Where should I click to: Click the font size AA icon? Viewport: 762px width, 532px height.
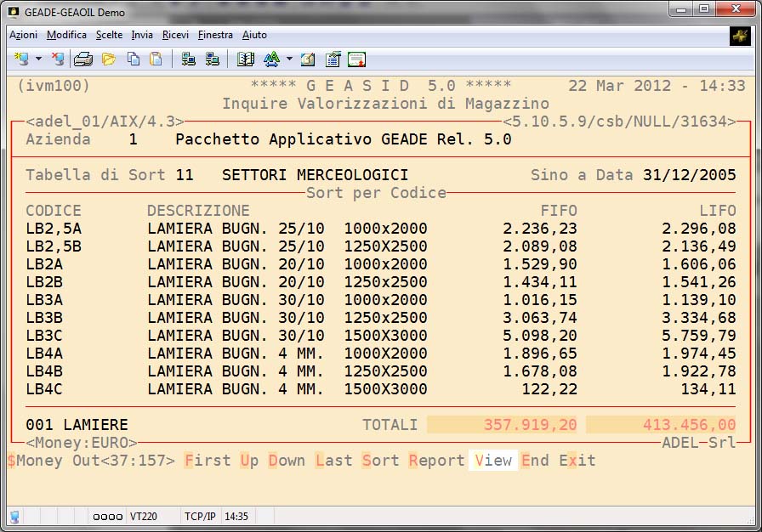[271, 59]
